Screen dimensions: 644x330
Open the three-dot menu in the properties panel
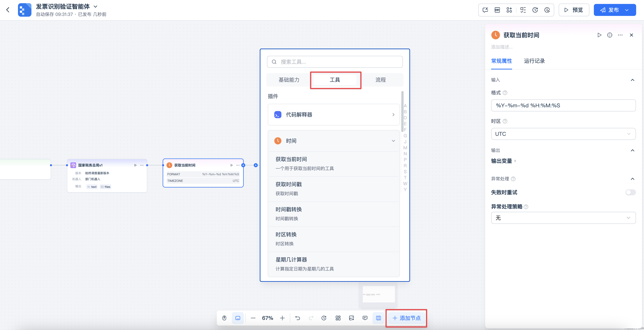[x=620, y=35]
